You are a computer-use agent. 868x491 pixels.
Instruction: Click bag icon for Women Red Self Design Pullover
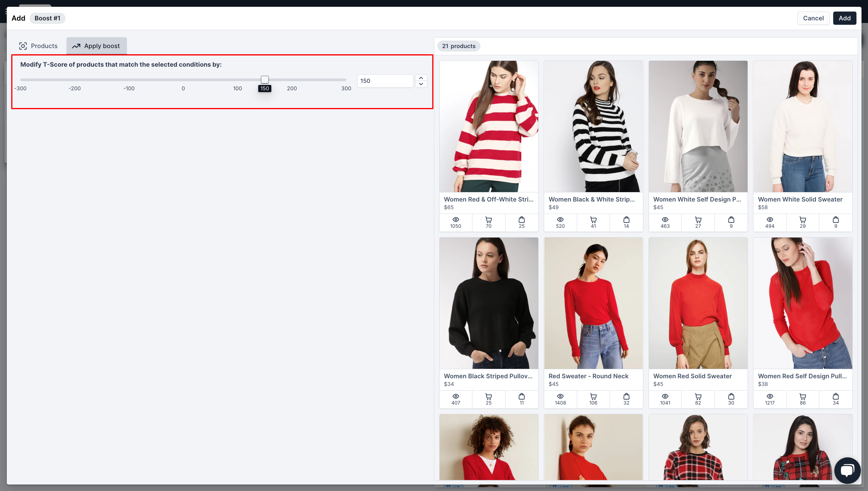pyautogui.click(x=836, y=396)
